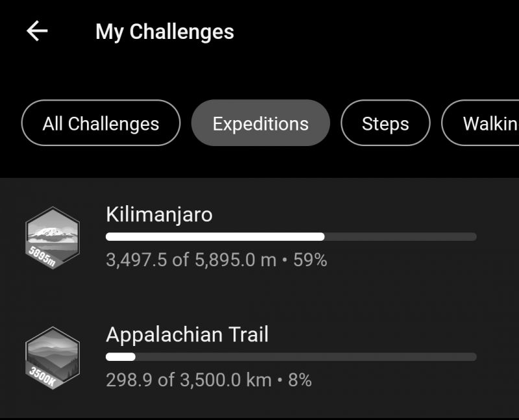Choose the partially visible Walking filter chip
The image size is (519, 420).
tap(480, 123)
